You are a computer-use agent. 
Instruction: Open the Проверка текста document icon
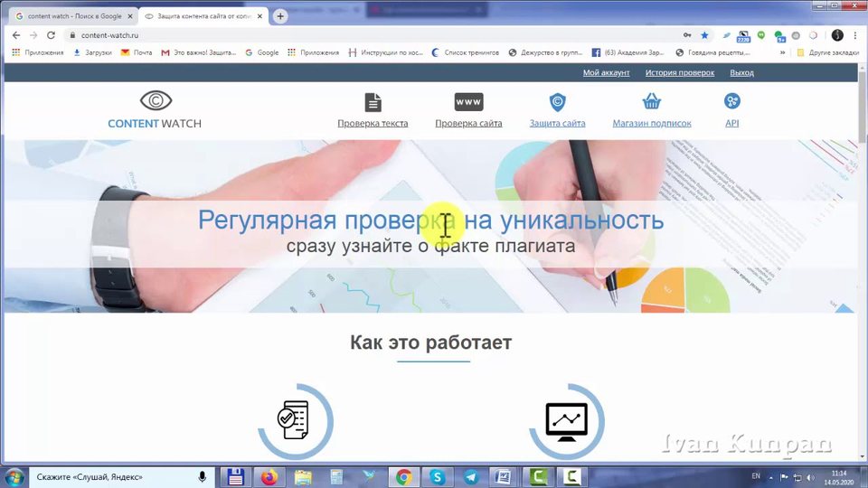pyautogui.click(x=373, y=102)
